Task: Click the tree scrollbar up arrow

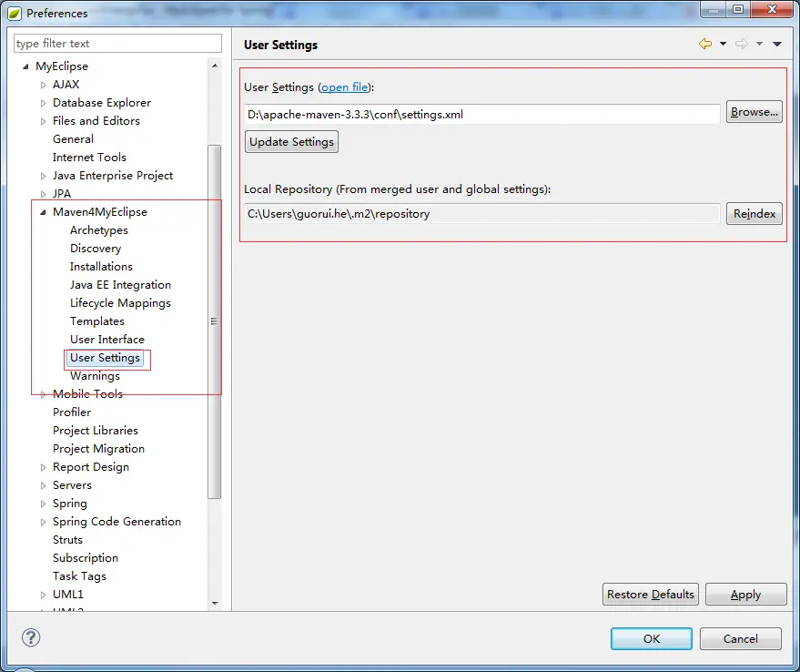Action: [215, 66]
